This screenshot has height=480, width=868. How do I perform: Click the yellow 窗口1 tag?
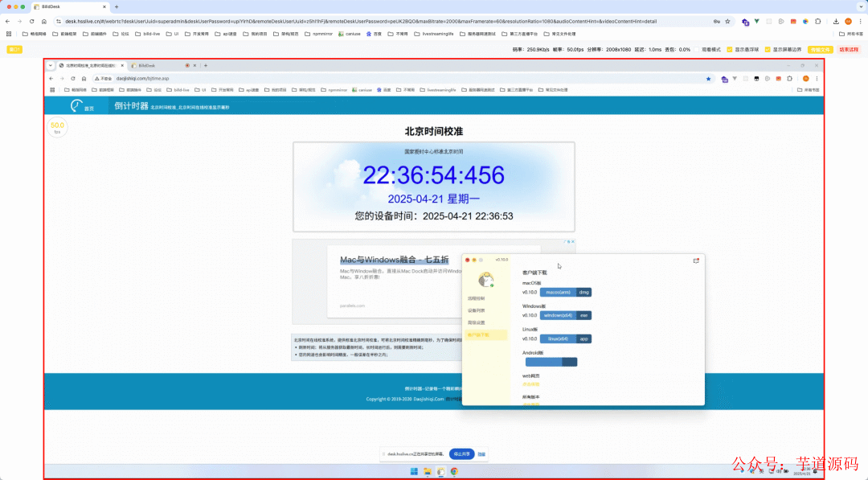pyautogui.click(x=14, y=50)
